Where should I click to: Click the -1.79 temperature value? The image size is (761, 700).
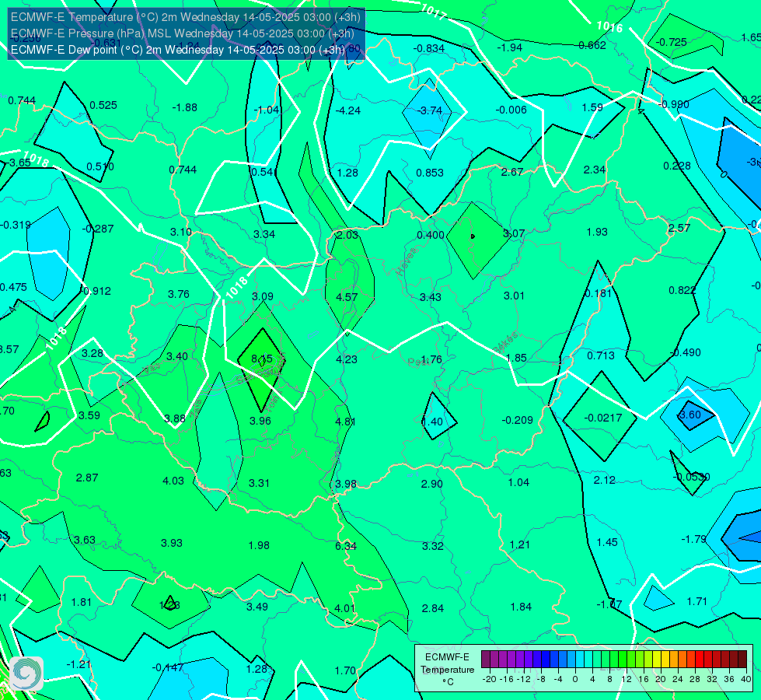pyautogui.click(x=693, y=539)
